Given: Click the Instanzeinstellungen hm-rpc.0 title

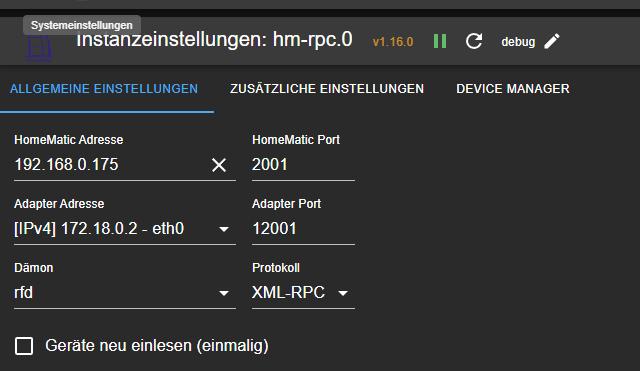Looking at the screenshot, I should coord(214,40).
